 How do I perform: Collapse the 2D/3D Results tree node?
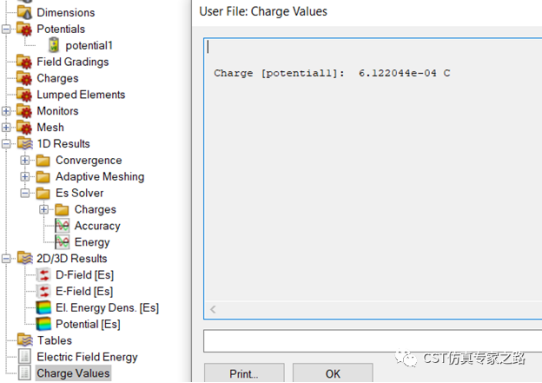[6, 259]
